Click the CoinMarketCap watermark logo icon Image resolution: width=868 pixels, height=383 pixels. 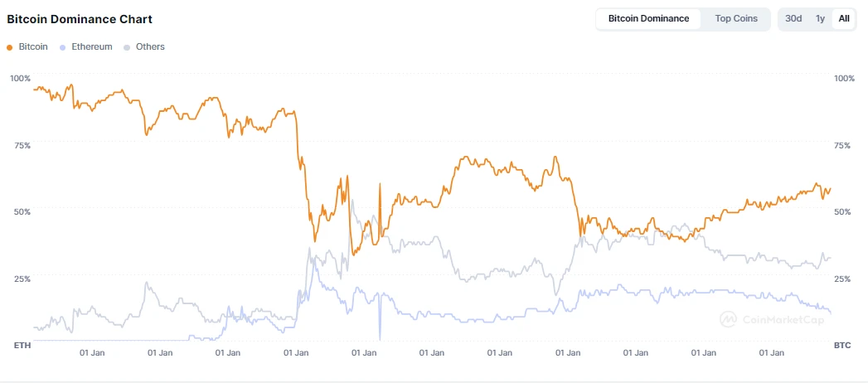[x=729, y=319]
